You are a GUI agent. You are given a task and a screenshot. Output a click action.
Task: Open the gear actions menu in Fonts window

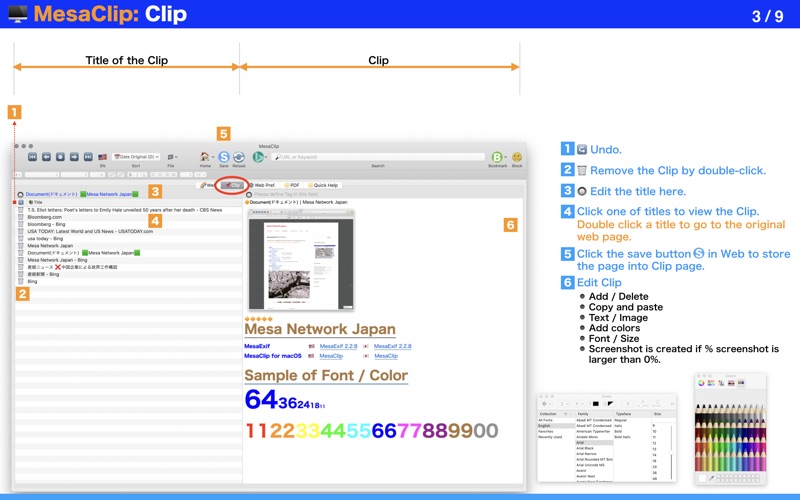(546, 404)
